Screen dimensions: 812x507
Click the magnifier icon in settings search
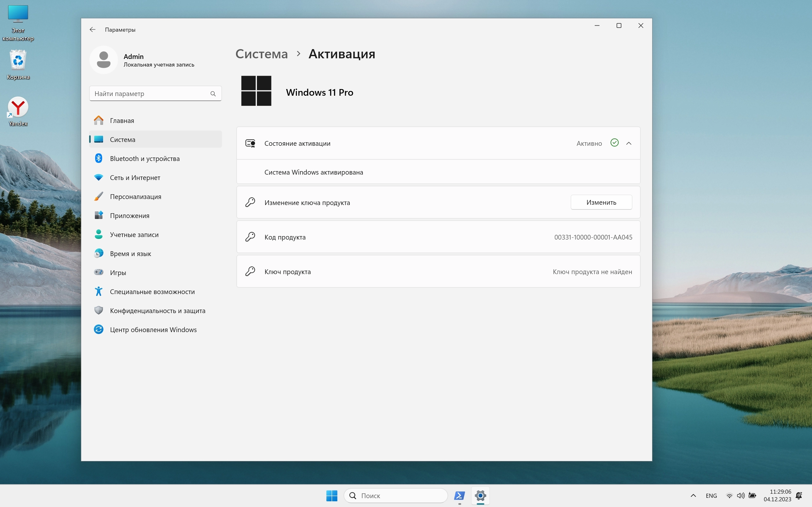pos(213,94)
